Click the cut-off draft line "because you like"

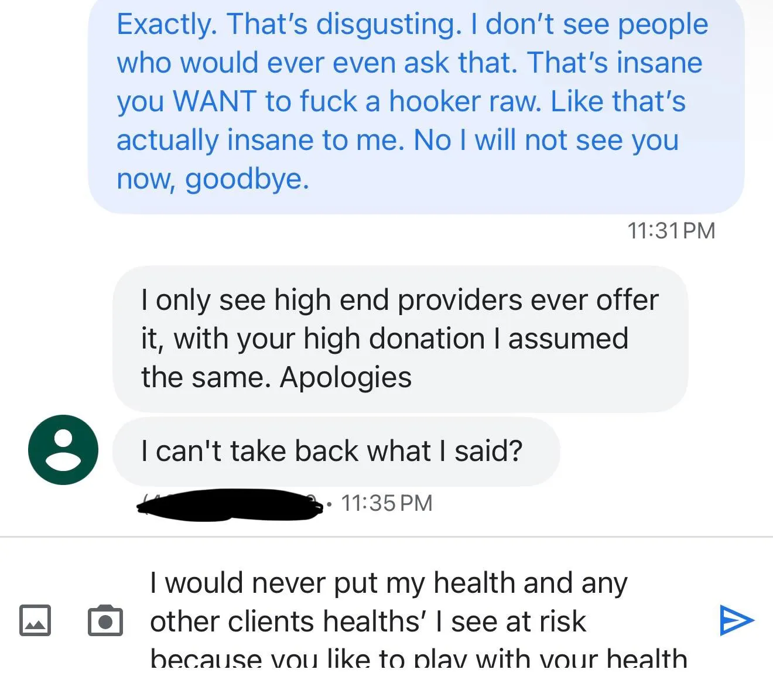point(418,659)
